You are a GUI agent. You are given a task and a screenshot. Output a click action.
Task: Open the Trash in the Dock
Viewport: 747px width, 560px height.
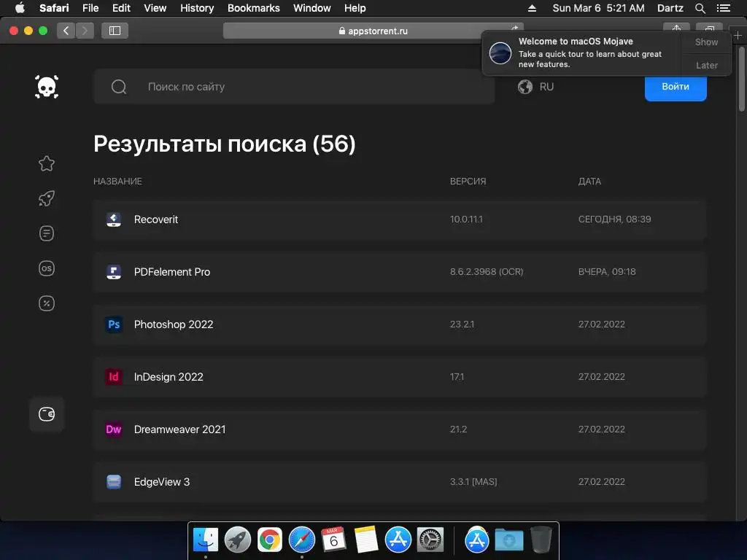pos(541,540)
